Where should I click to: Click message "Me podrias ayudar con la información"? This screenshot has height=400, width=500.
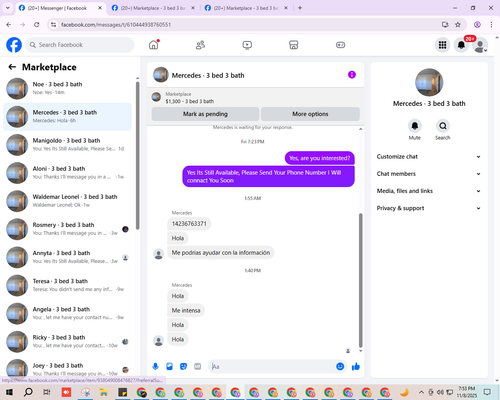click(x=221, y=253)
